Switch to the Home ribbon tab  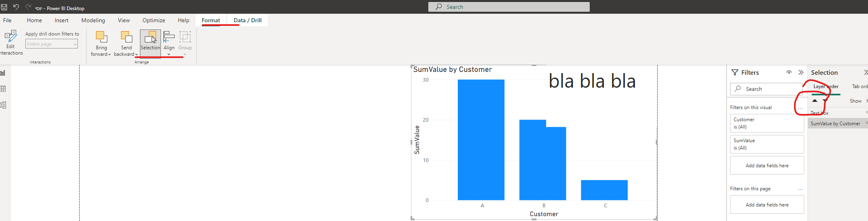pos(34,20)
